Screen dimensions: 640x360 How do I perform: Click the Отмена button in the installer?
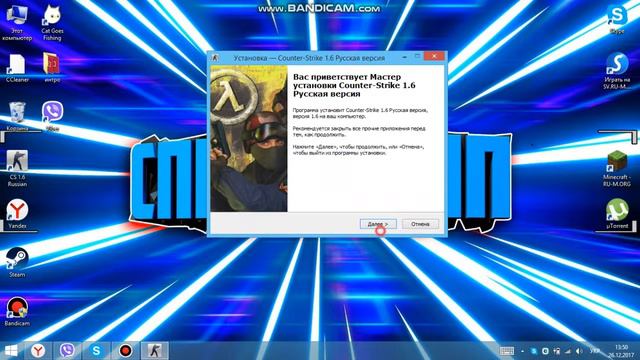pos(420,224)
